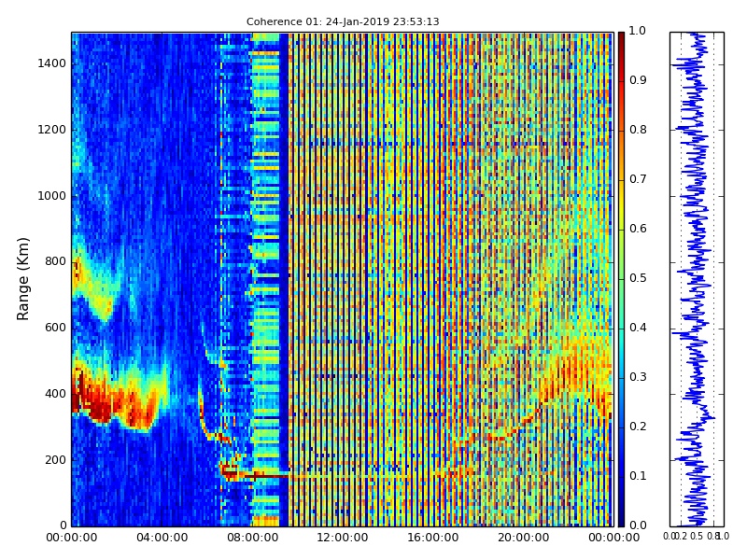Click the 200 range tick label
The height and width of the screenshot is (560, 747).
55,460
